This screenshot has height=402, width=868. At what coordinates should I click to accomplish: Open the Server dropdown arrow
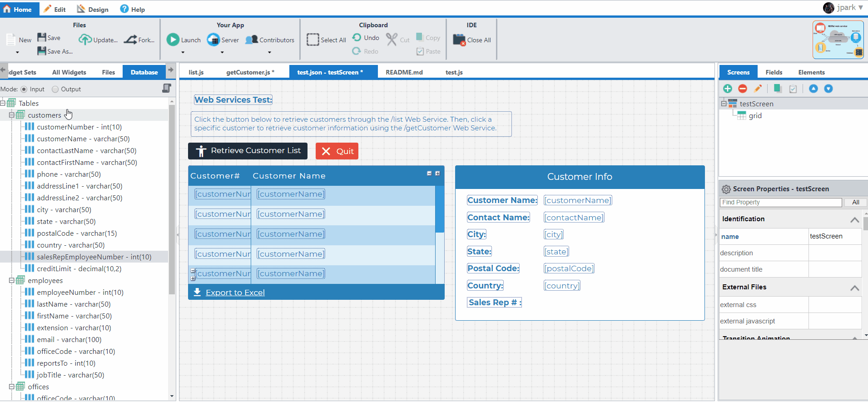click(222, 53)
